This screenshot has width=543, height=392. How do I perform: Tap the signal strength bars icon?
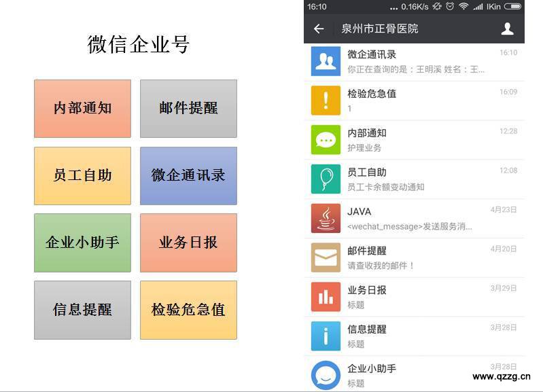pos(478,6)
